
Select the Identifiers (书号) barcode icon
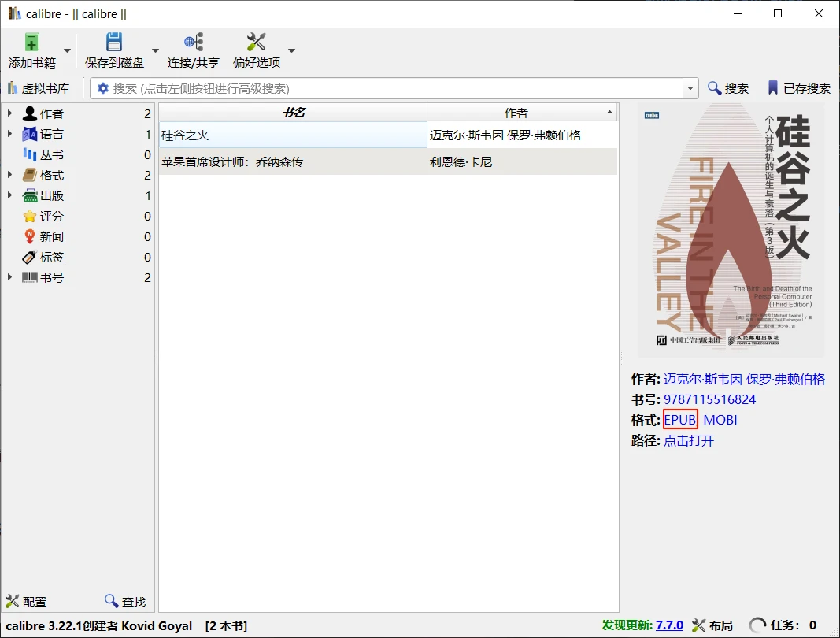29,277
